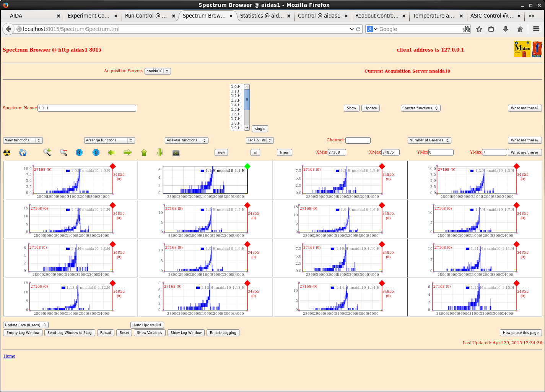Click the 1.15.H spectrum plot
The image size is (545, 392).
click(475, 297)
